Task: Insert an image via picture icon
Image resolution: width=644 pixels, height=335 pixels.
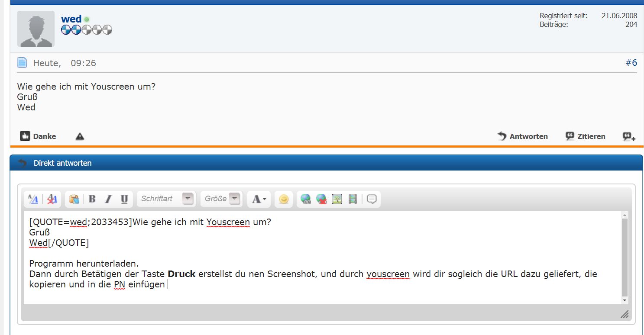Action: pos(337,199)
